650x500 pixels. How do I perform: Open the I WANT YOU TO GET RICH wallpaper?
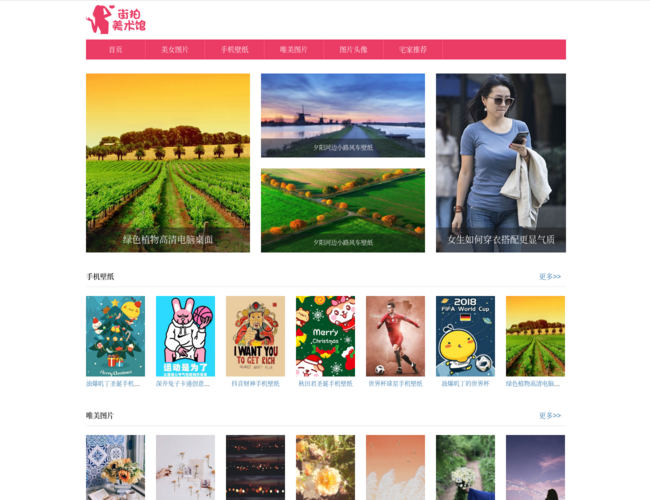pos(255,336)
